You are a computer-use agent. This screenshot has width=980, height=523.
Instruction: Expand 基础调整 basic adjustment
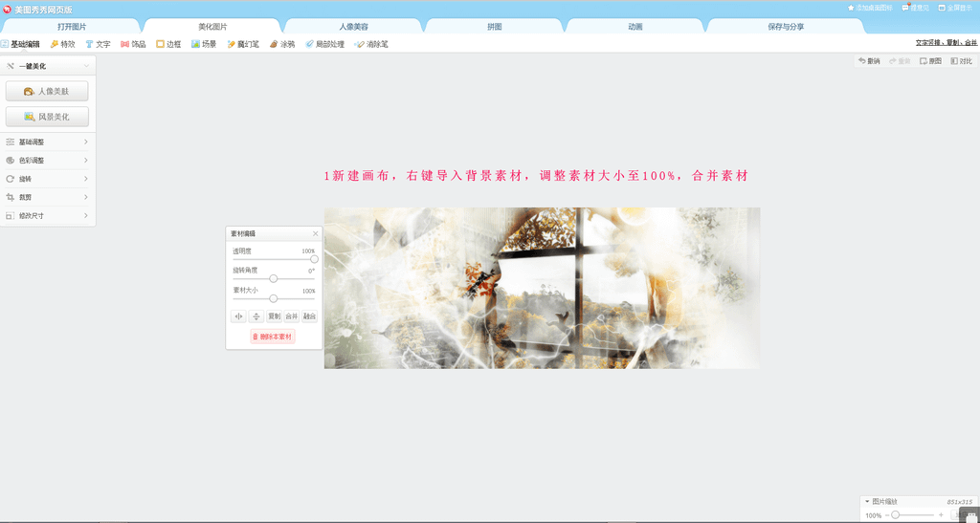point(48,142)
